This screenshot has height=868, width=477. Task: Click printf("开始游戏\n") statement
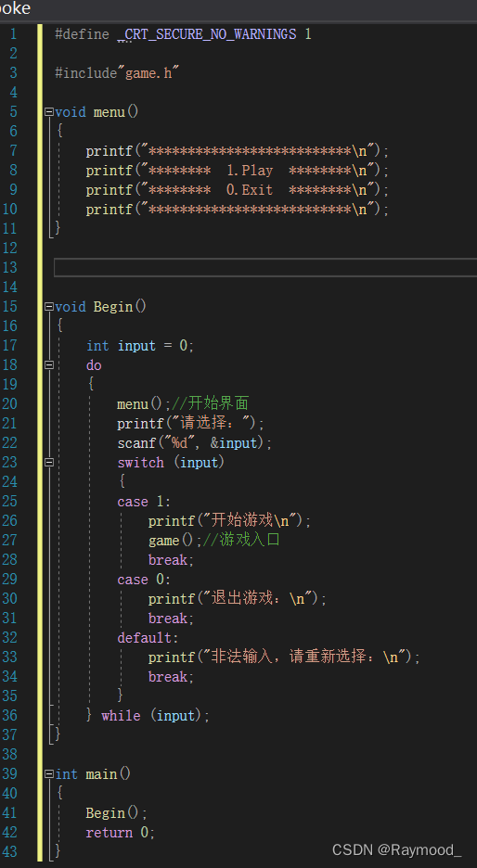(x=230, y=521)
